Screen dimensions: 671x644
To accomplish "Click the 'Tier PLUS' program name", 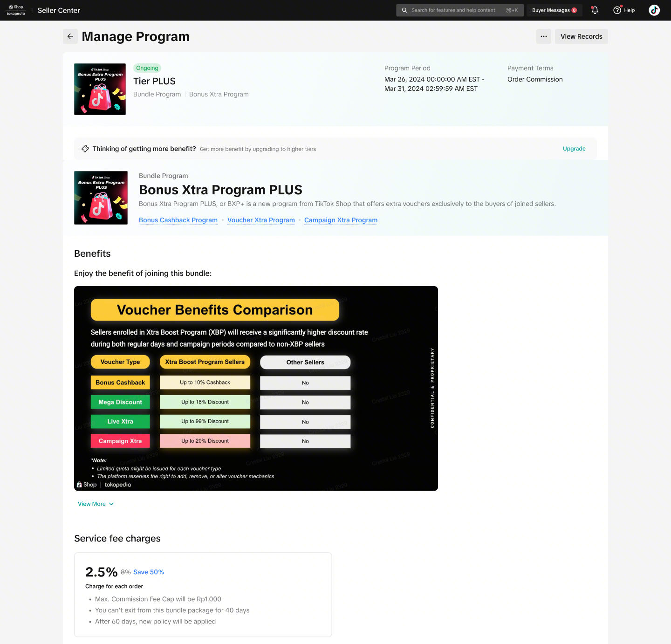I will tap(154, 81).
